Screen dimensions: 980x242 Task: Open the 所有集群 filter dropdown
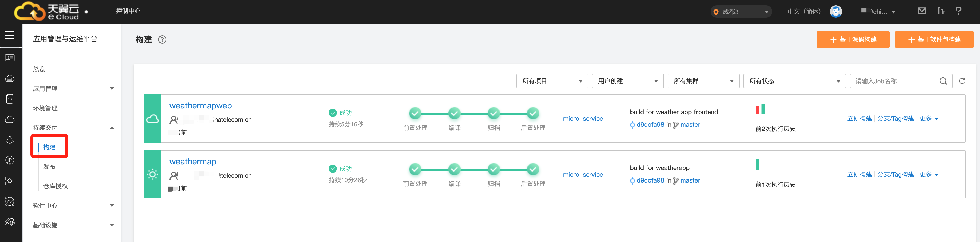pos(703,81)
